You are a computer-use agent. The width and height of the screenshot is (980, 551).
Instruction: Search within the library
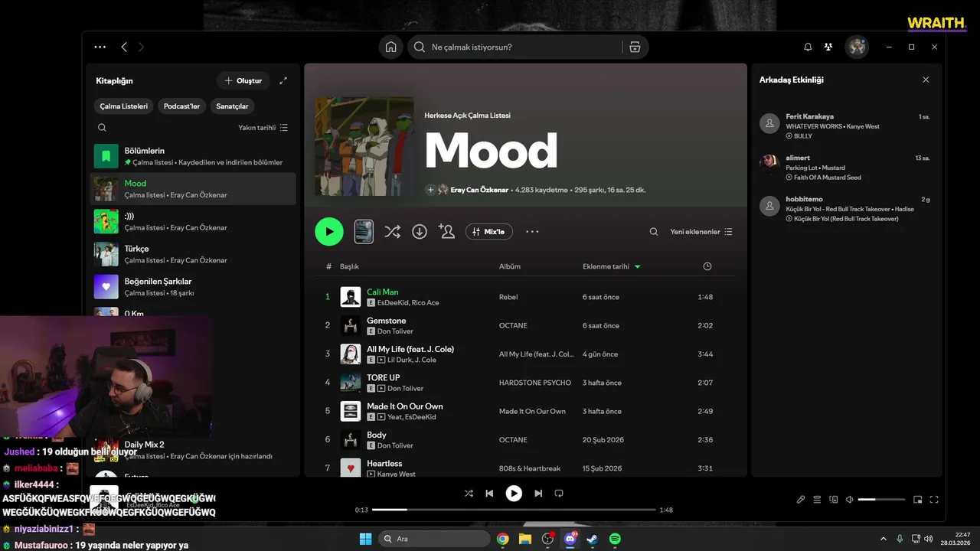102,128
